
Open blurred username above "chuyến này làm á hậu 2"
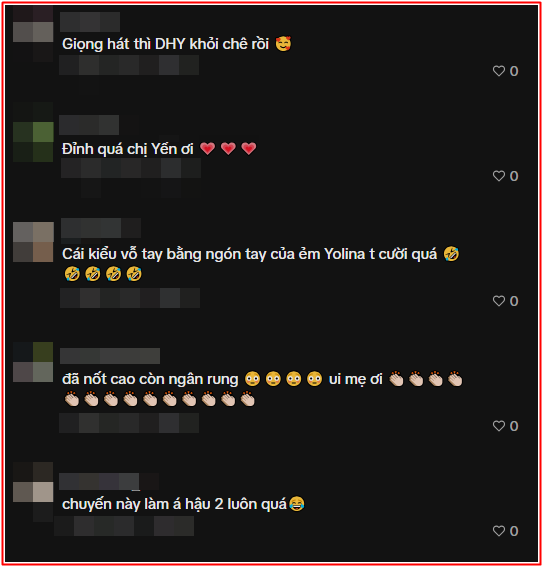tap(109, 481)
